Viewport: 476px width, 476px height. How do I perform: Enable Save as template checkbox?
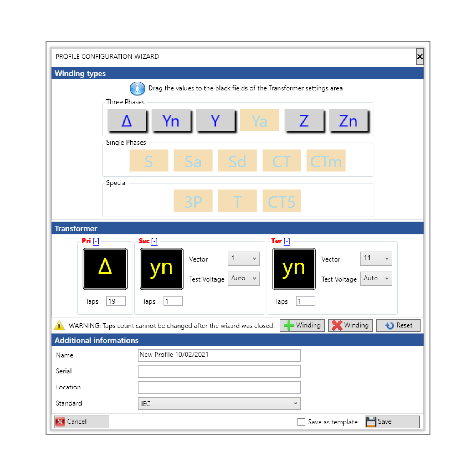click(302, 422)
